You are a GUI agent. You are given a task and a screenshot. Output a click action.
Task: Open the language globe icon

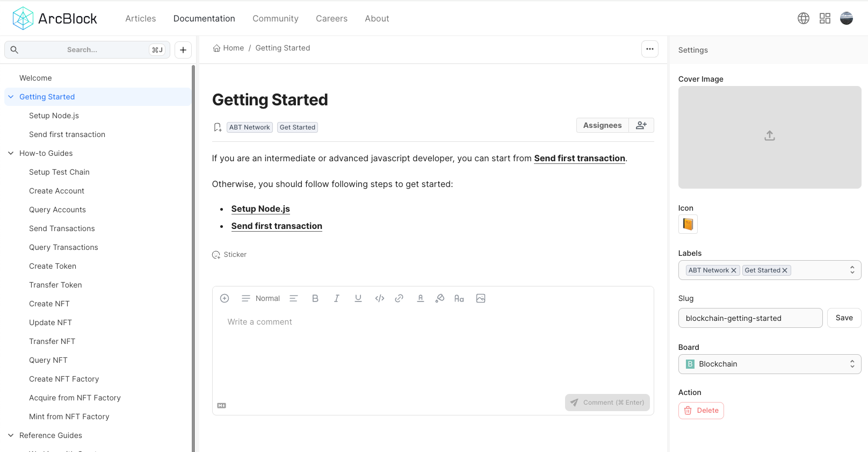804,18
